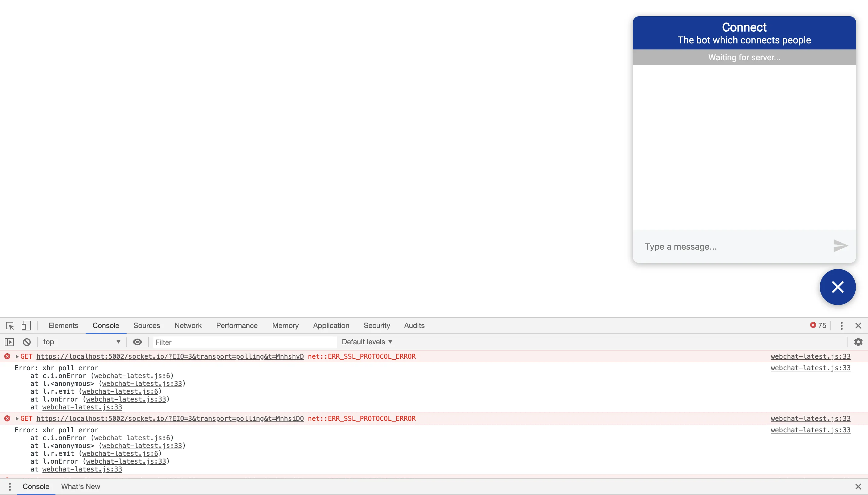Screen dimensions: 868x495
Task: Show the console sidebar panel icon
Action: (x=9, y=342)
